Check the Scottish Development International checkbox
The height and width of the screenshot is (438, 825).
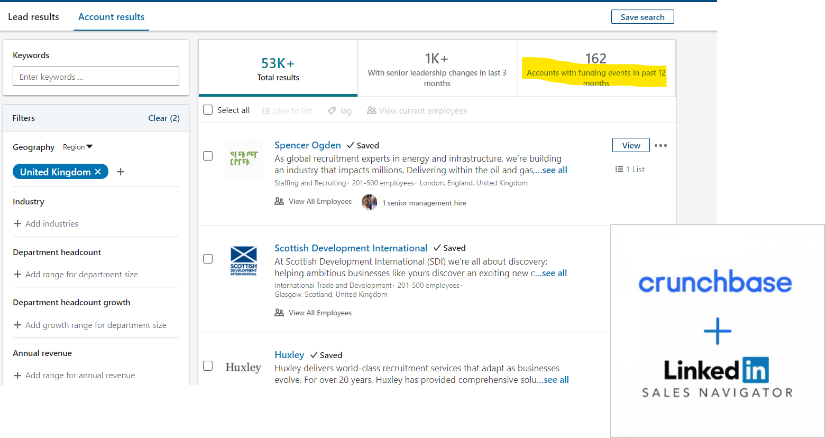(x=208, y=259)
